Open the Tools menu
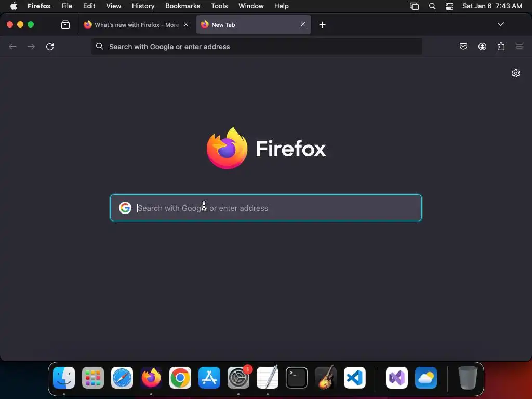Image resolution: width=532 pixels, height=399 pixels. tap(219, 6)
